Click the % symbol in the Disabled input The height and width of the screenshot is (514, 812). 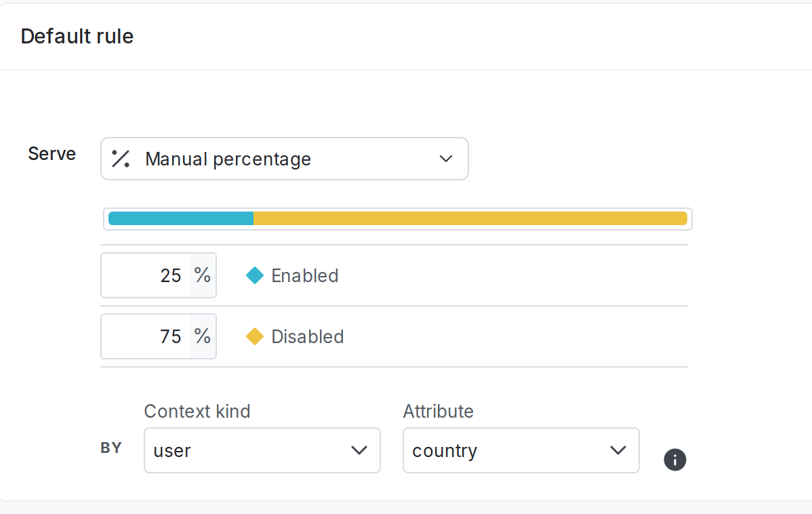point(202,336)
